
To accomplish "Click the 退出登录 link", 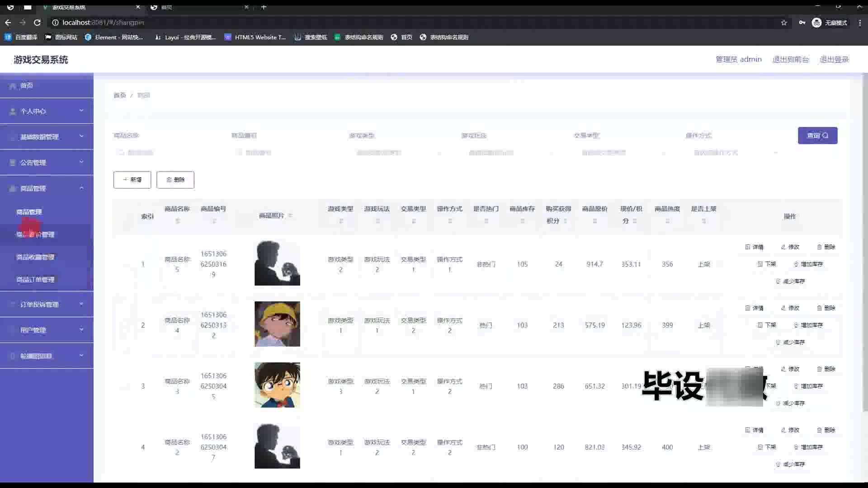I will click(x=834, y=60).
